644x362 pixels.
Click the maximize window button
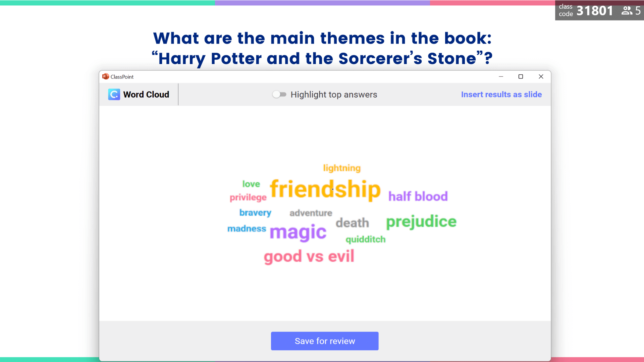[521, 76]
